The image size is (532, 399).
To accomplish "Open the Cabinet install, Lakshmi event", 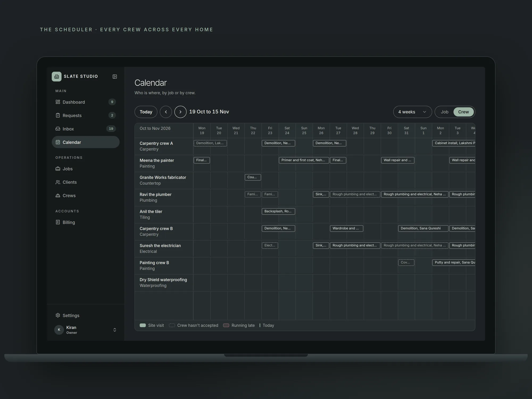I will (x=454, y=143).
